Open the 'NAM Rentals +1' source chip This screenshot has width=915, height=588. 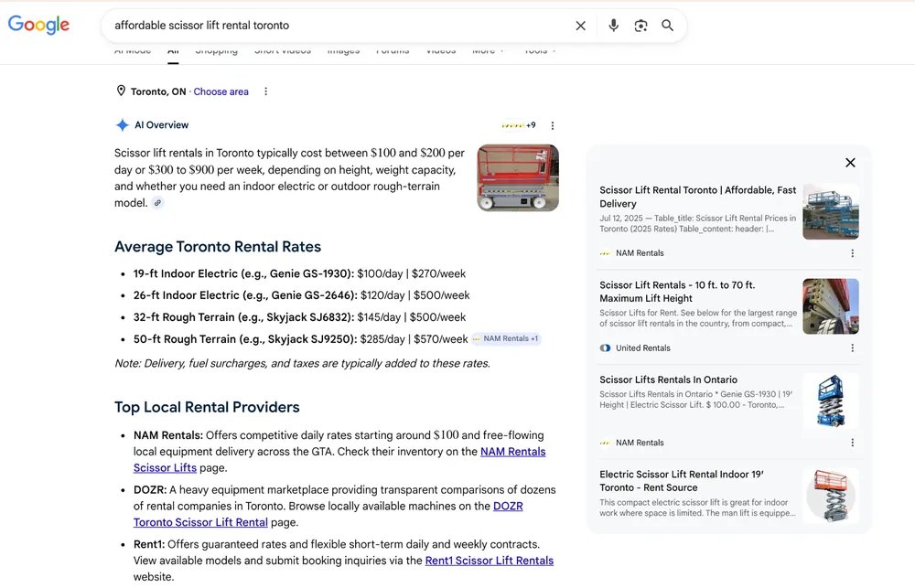tap(506, 339)
